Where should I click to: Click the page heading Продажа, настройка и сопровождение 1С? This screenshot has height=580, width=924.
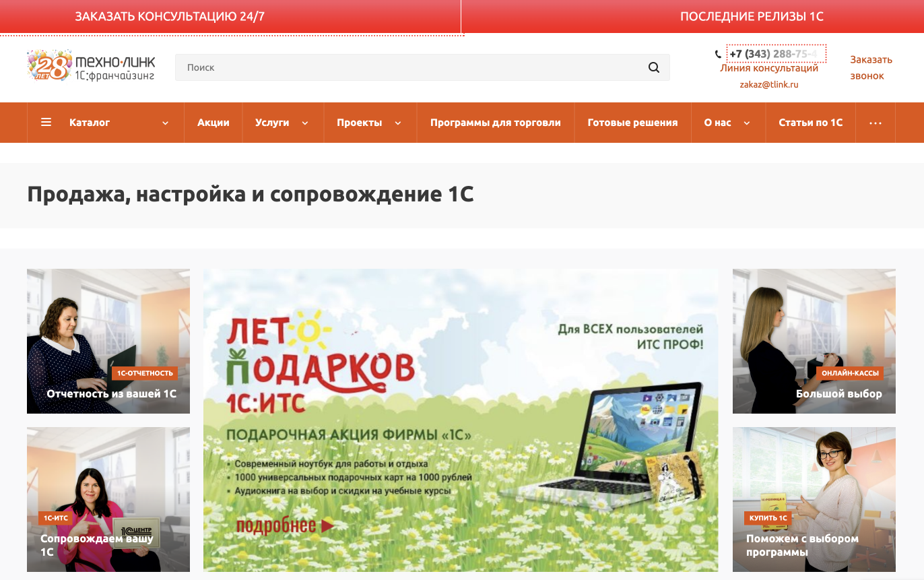coord(251,195)
